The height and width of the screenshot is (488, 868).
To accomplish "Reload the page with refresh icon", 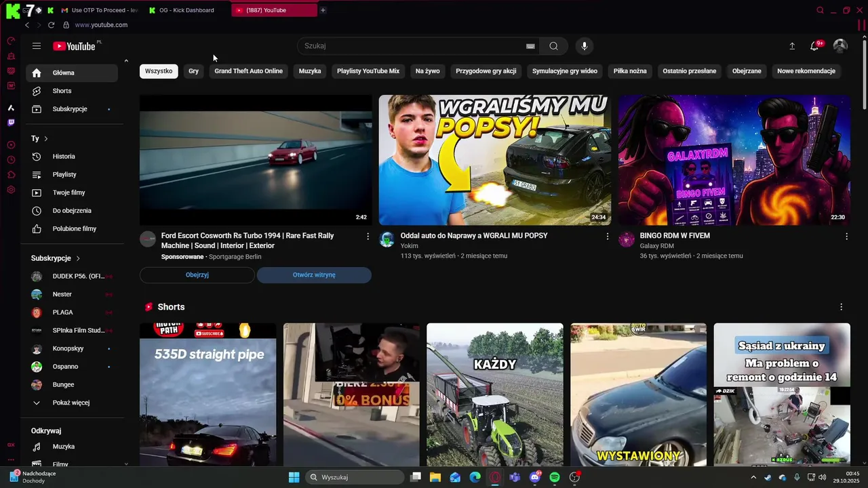I will click(x=51, y=25).
